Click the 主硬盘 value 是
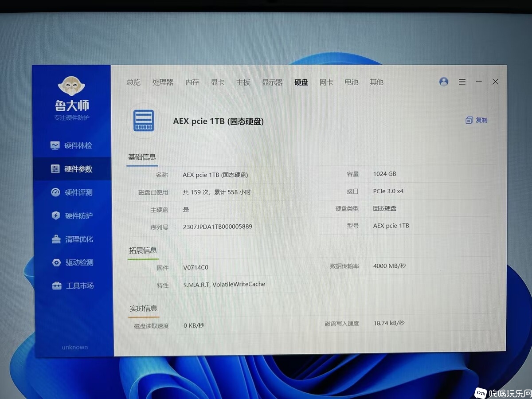532x399 pixels. [186, 210]
